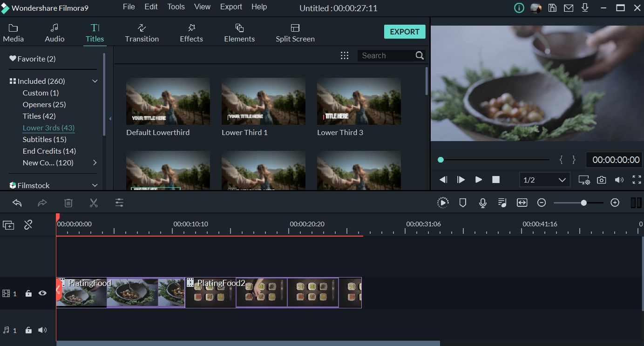Screen dimensions: 644x346
Task: Open the Effects panel
Action: pyautogui.click(x=191, y=32)
